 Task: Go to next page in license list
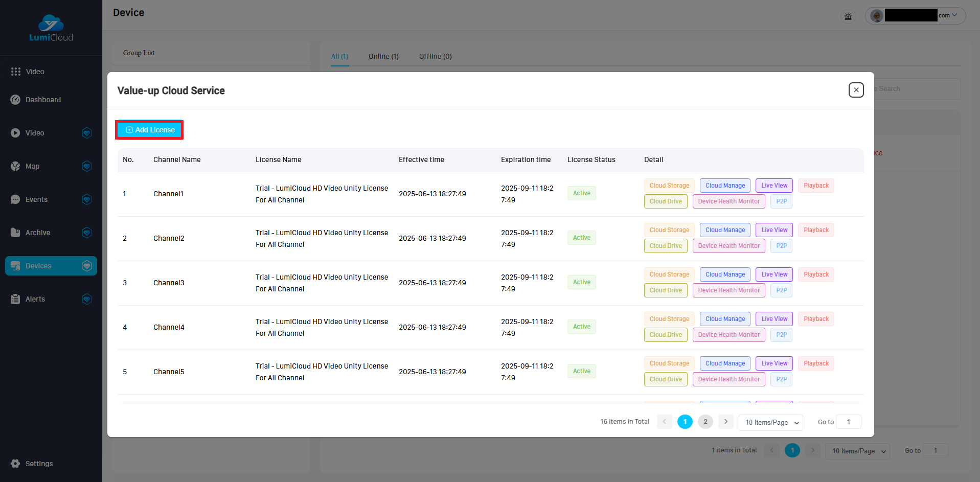point(726,422)
